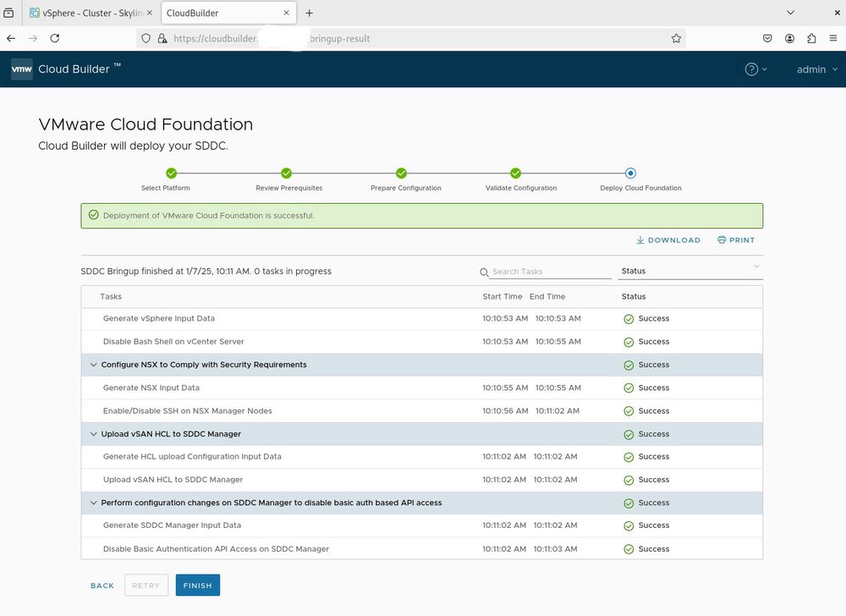Screen dimensions: 846x616
Task: Switch to the CloudBuilder tab
Action: coord(228,13)
